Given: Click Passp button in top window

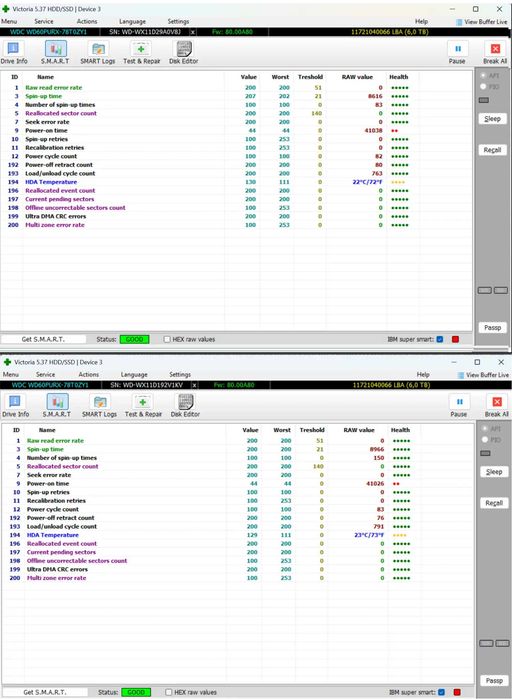Looking at the screenshot, I should 492,328.
